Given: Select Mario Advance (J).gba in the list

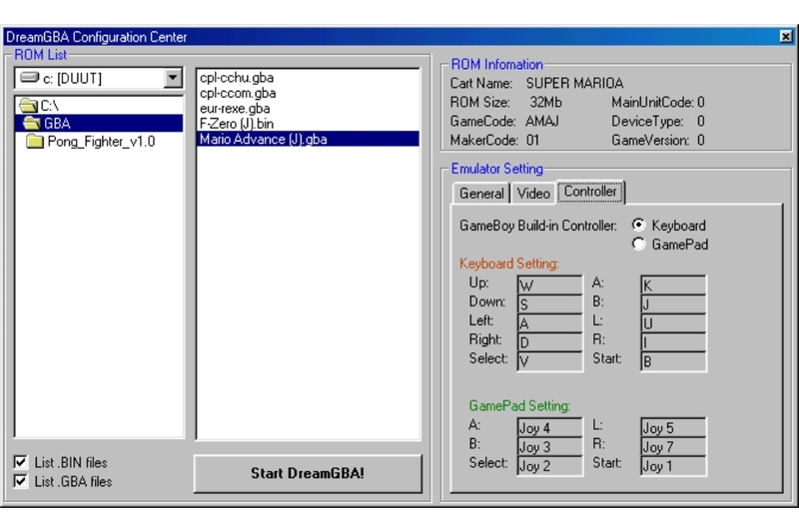Looking at the screenshot, I should [x=308, y=139].
